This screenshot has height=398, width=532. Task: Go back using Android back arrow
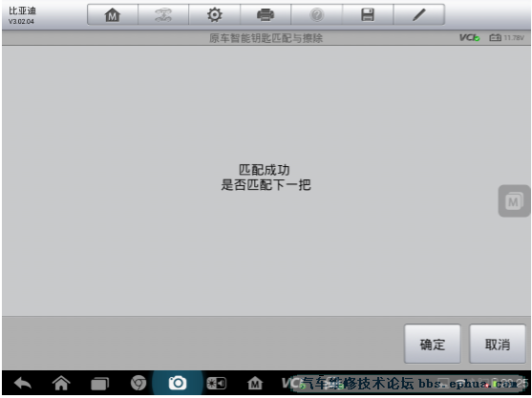pyautogui.click(x=23, y=384)
